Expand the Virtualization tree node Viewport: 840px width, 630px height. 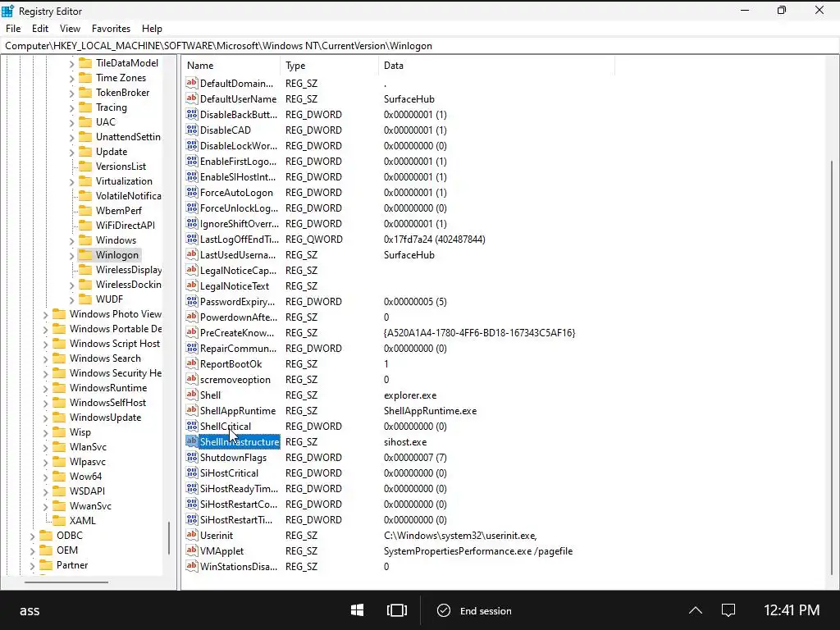click(72, 181)
